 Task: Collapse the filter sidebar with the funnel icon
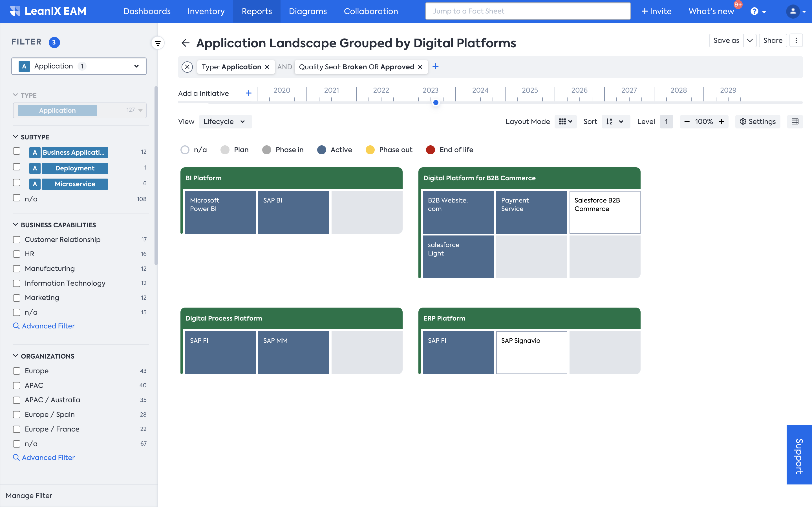coord(158,43)
